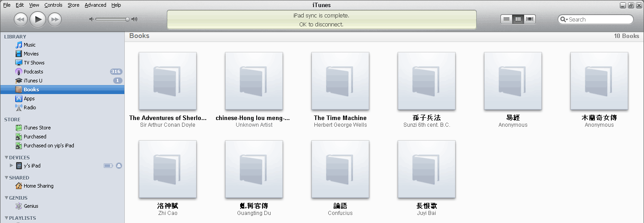
Task: Open the Movies library icon
Action: 19,54
